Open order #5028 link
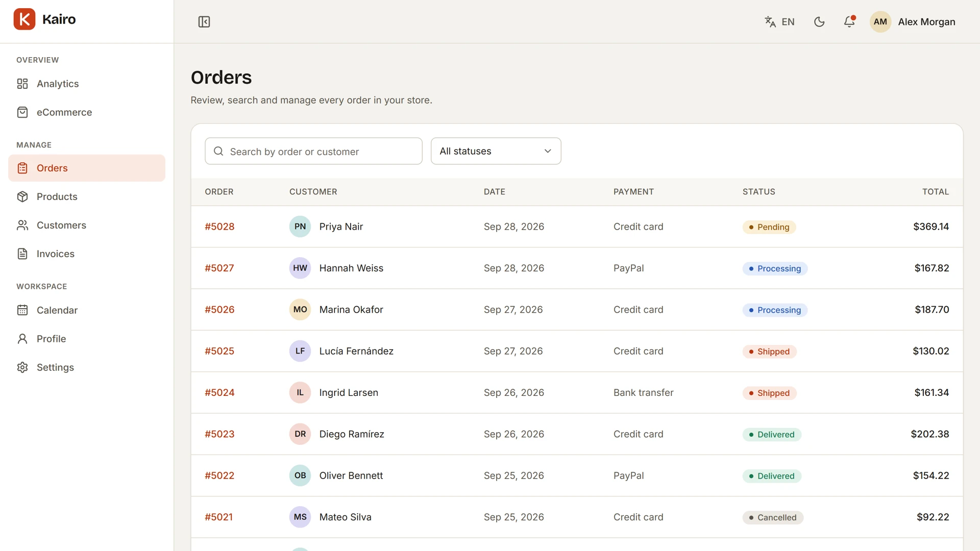Screen dimensions: 980x551 219,227
